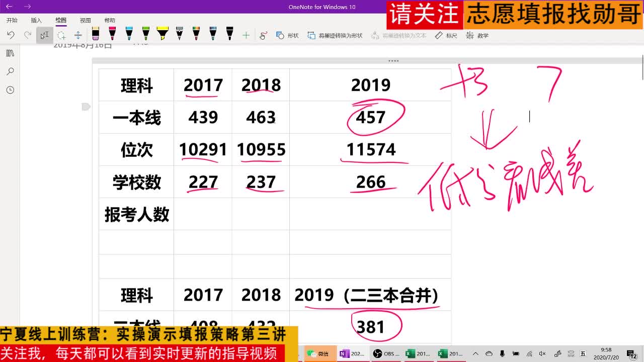Screen dimensions: 644x362
Task: Pick the green pen
Action: click(x=146, y=34)
